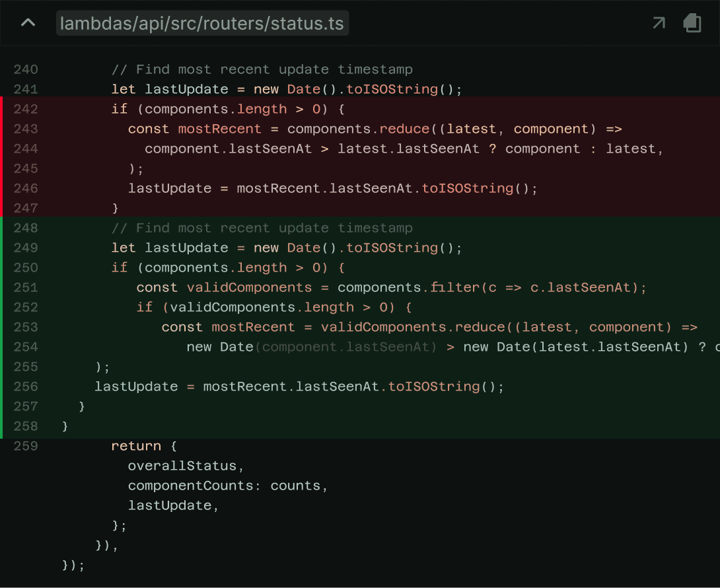Click the lastUpdate assignment on line 256
The image size is (720, 588).
tap(135, 386)
